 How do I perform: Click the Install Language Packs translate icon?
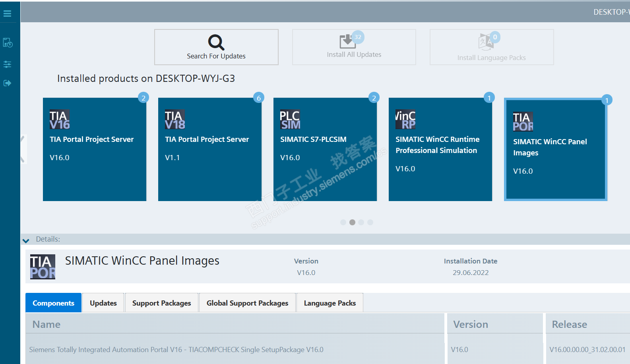click(x=486, y=42)
